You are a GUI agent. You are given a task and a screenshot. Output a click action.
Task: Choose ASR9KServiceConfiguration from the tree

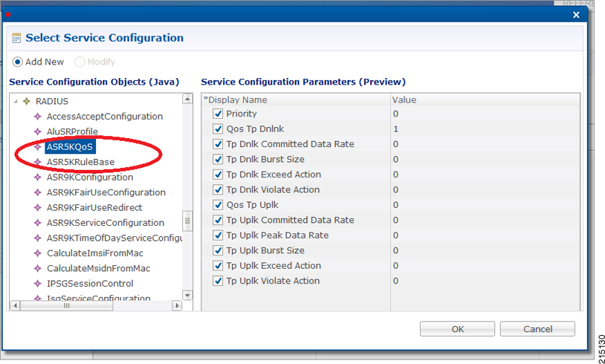[x=106, y=223]
